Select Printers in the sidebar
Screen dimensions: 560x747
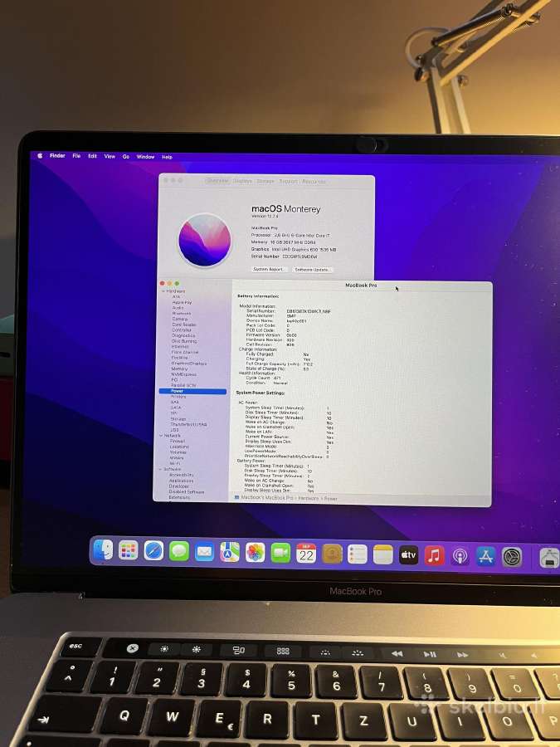(178, 397)
